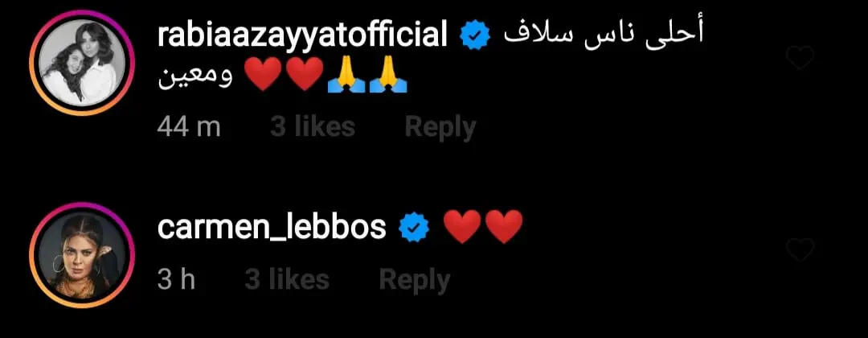
Task: Select the Arabic text أحلى ناس سلاف
Action: (x=604, y=35)
